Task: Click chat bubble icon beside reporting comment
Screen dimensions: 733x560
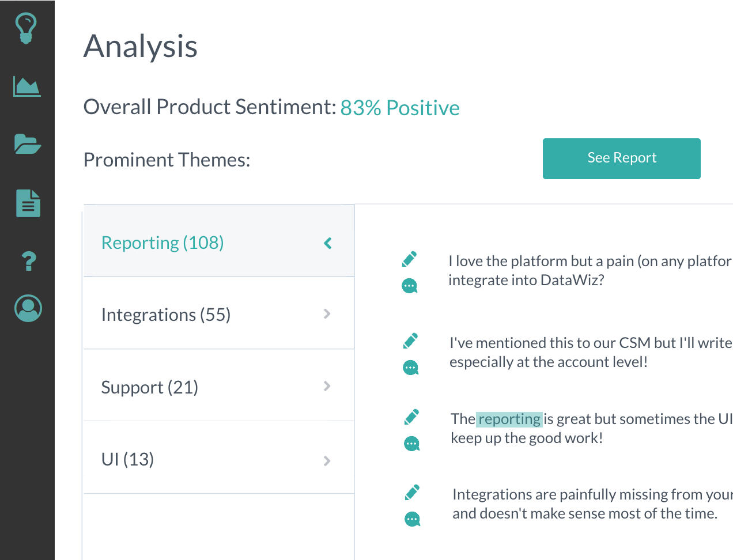Action: (411, 444)
